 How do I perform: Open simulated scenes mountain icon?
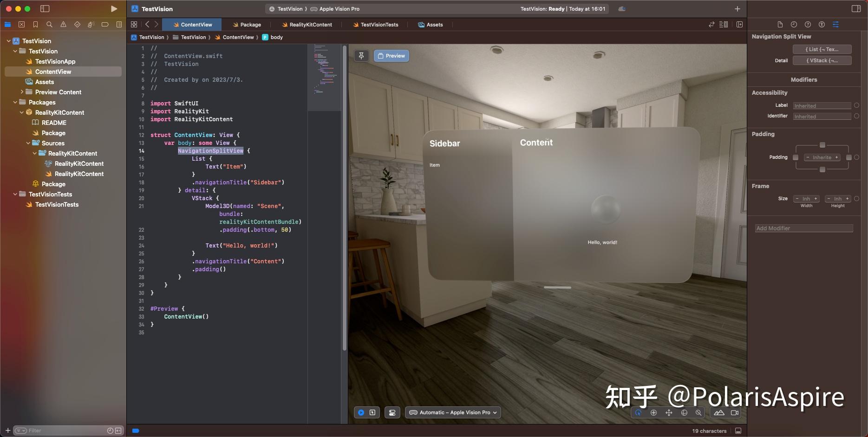(x=719, y=412)
